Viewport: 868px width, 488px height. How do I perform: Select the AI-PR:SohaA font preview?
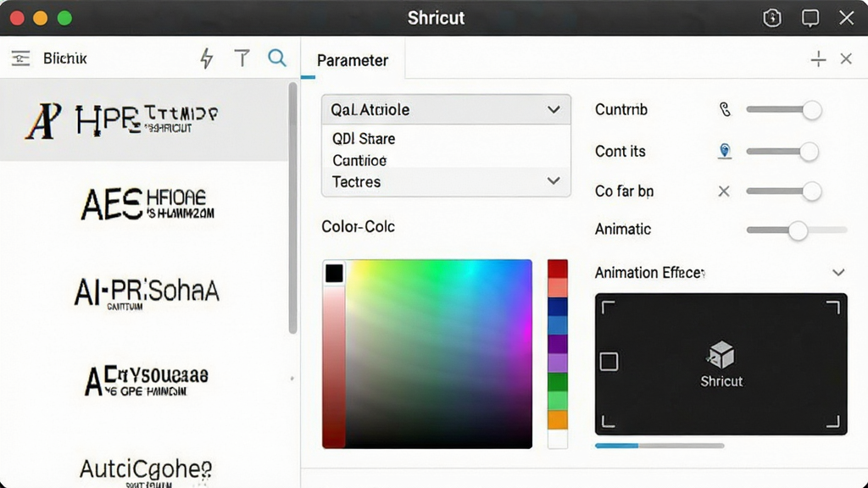coord(147,293)
